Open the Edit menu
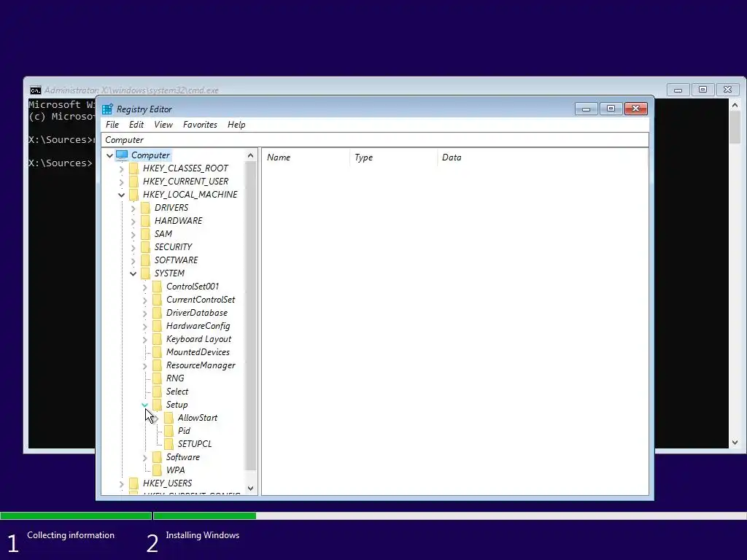Screen dimensions: 747x560 point(136,125)
